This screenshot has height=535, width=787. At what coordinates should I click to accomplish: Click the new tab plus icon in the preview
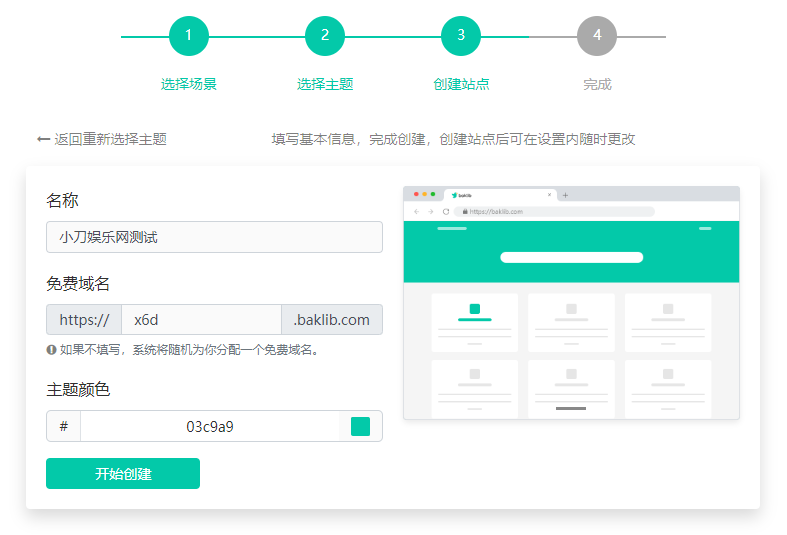[565, 195]
